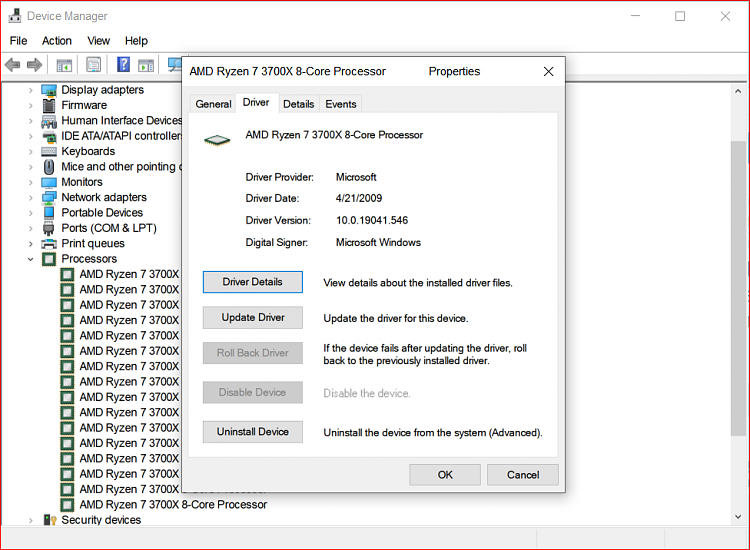Image resolution: width=750 pixels, height=550 pixels.
Task: Expand the Security devices node
Action: click(x=31, y=520)
